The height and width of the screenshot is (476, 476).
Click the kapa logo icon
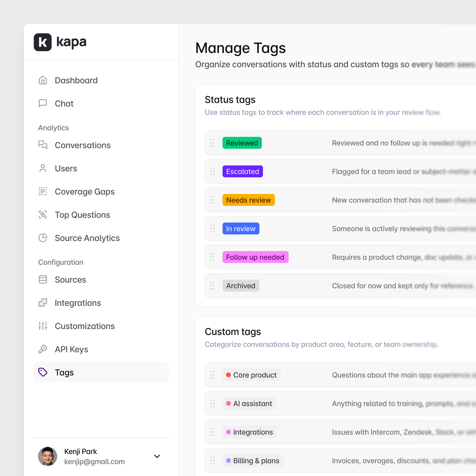coord(43,42)
